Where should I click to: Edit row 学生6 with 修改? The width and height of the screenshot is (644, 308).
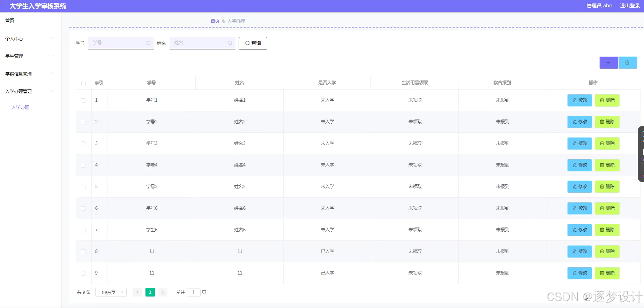579,230
